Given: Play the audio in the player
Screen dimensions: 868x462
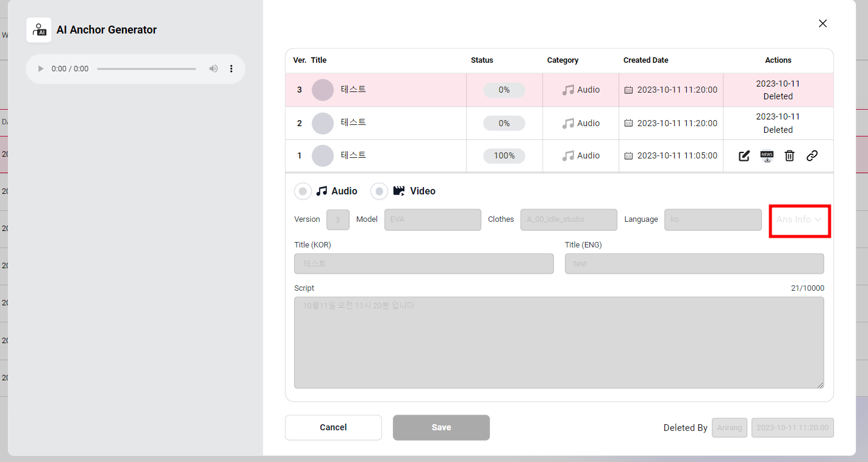Looking at the screenshot, I should tap(41, 69).
